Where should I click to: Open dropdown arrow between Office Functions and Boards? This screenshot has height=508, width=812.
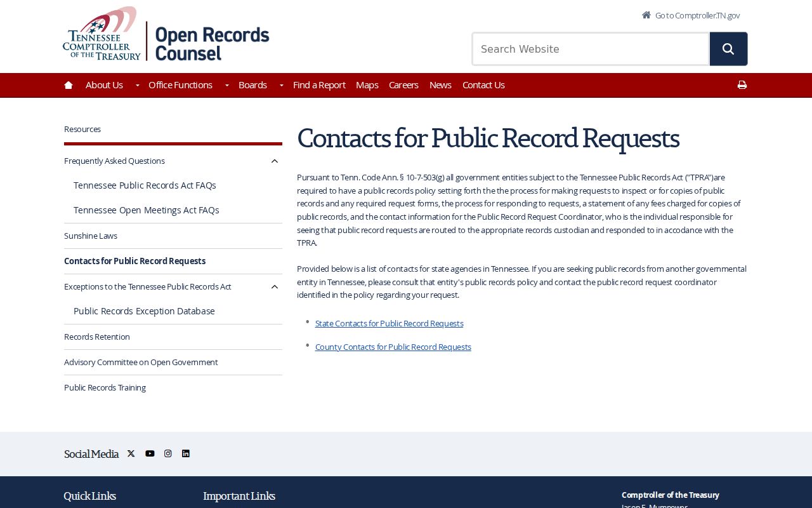[226, 85]
